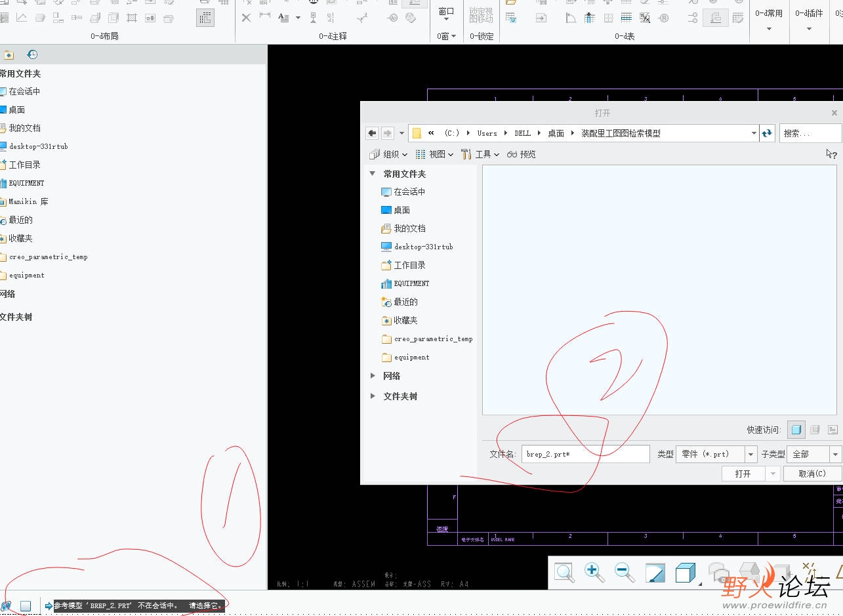Enable the large icons quick access view
Viewport: 843px width, 616px height.
tap(796, 429)
